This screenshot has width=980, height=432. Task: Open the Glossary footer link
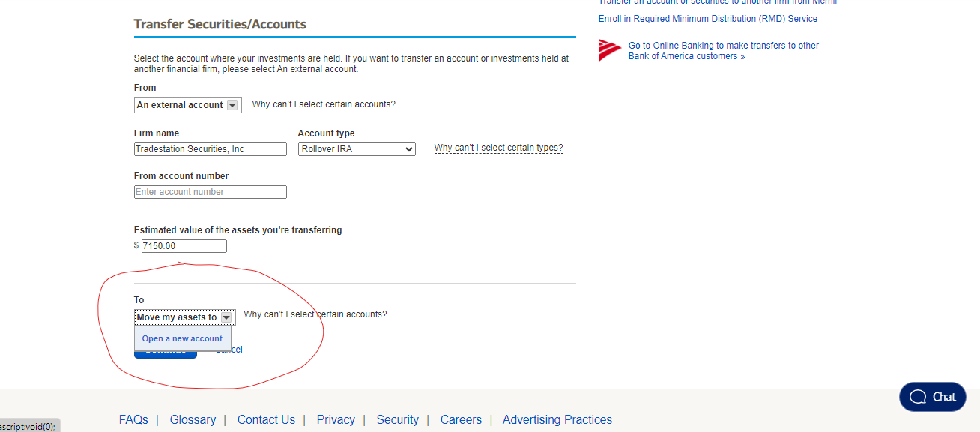click(193, 420)
